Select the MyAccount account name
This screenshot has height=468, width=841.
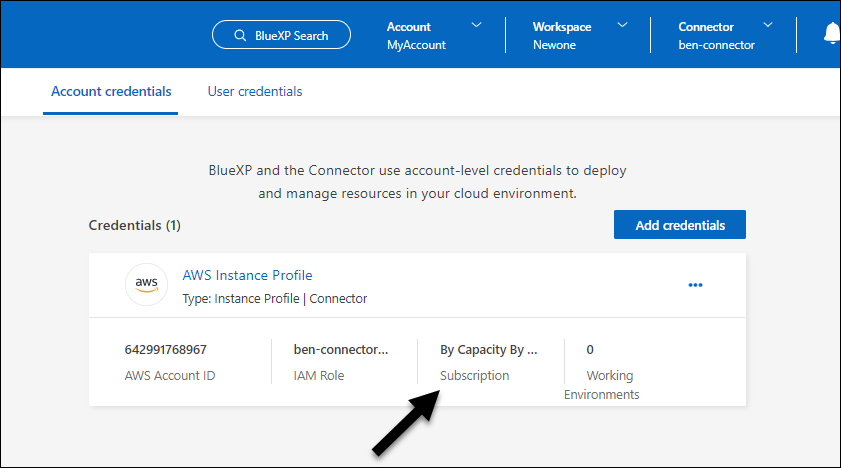click(416, 45)
